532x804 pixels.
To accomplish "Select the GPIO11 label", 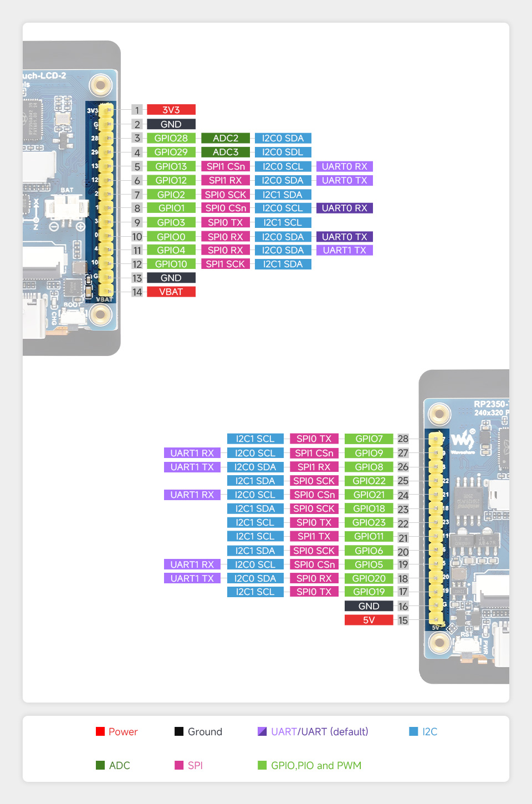I will coord(369,536).
